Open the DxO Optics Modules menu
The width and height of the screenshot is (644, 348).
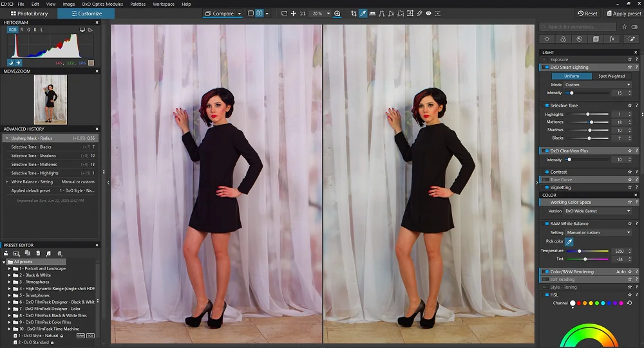point(102,4)
